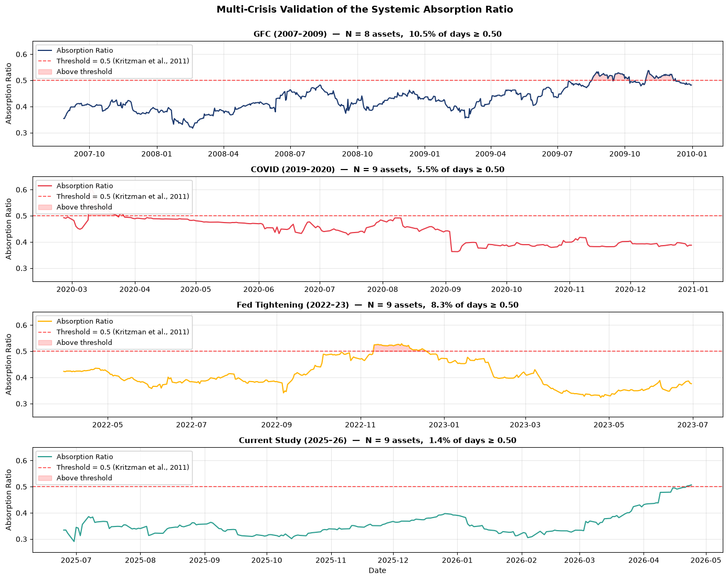Select the "2009-07" date tick label
Image resolution: width=728 pixels, height=580 pixels.
click(x=557, y=153)
